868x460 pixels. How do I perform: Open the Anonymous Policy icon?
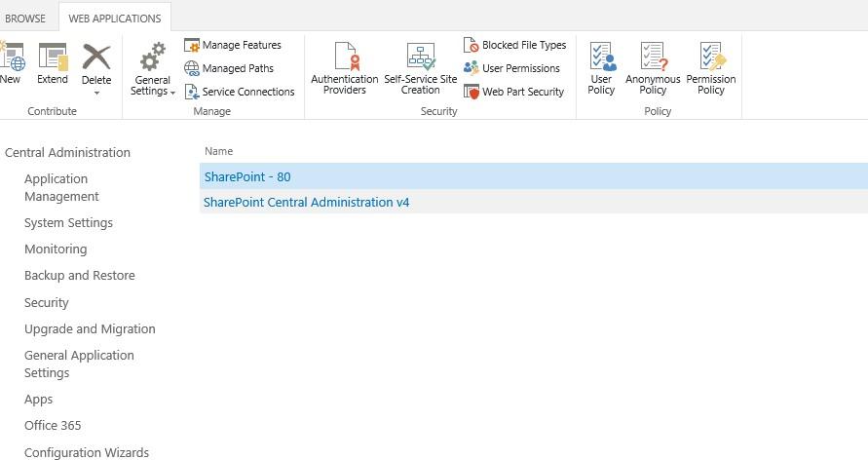pos(654,57)
